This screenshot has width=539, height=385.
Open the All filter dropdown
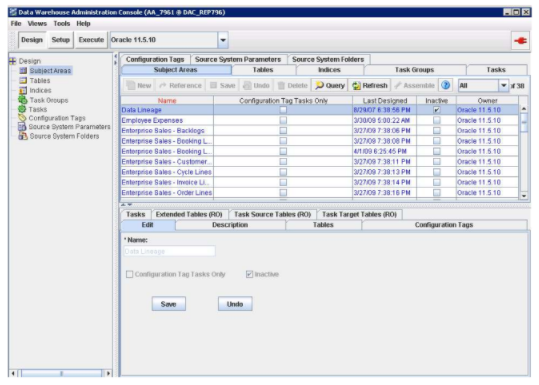[x=504, y=85]
